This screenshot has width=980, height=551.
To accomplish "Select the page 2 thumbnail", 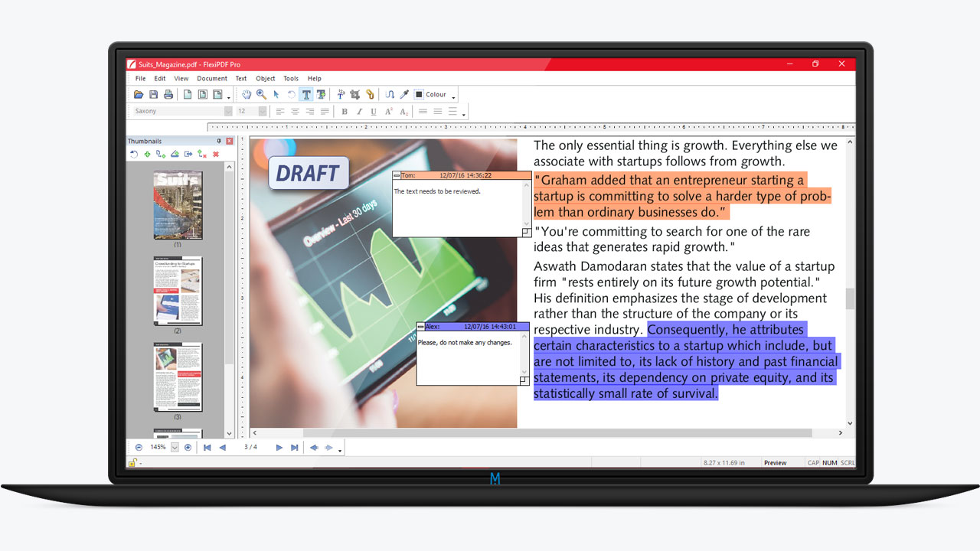I will point(178,292).
